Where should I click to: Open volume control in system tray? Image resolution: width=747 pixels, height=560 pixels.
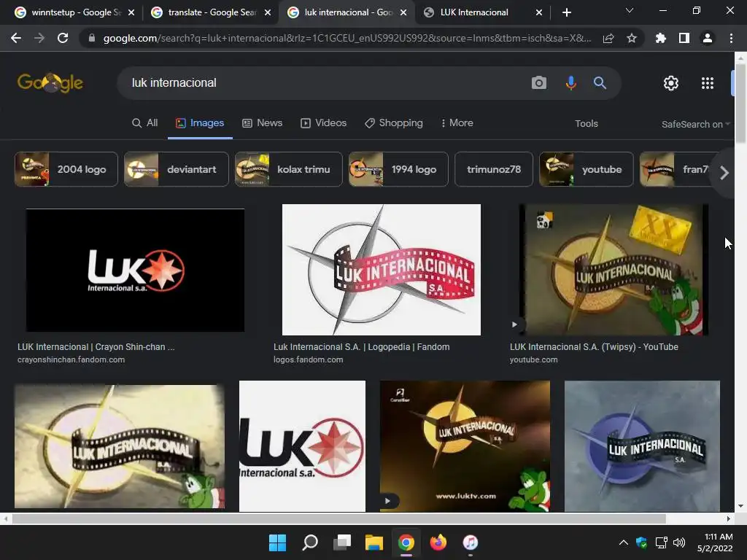coord(679,542)
